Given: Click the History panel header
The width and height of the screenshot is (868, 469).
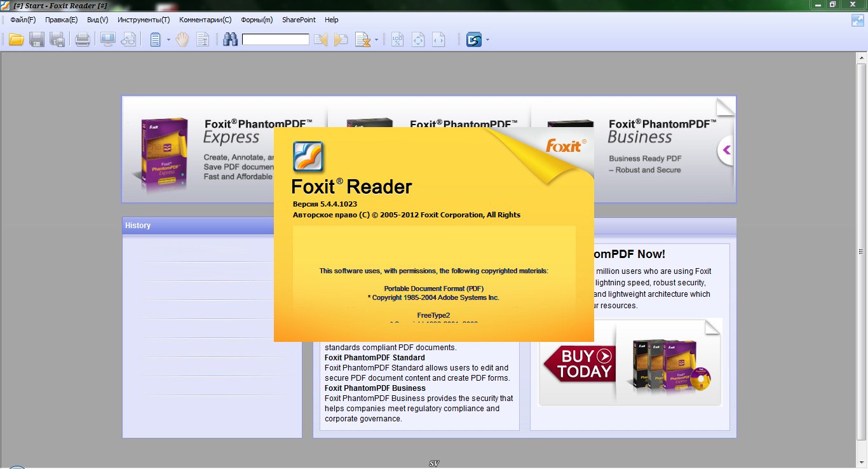Looking at the screenshot, I should (x=212, y=226).
